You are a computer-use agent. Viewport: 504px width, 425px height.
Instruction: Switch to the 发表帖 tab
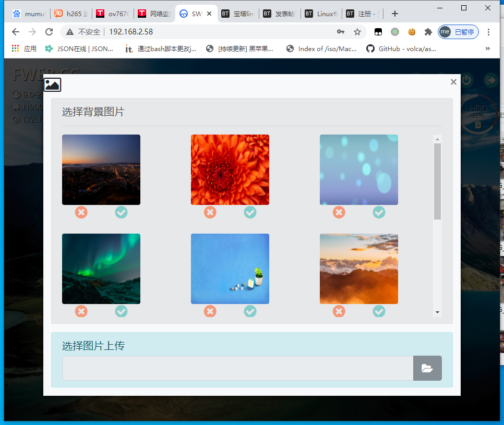click(x=280, y=14)
